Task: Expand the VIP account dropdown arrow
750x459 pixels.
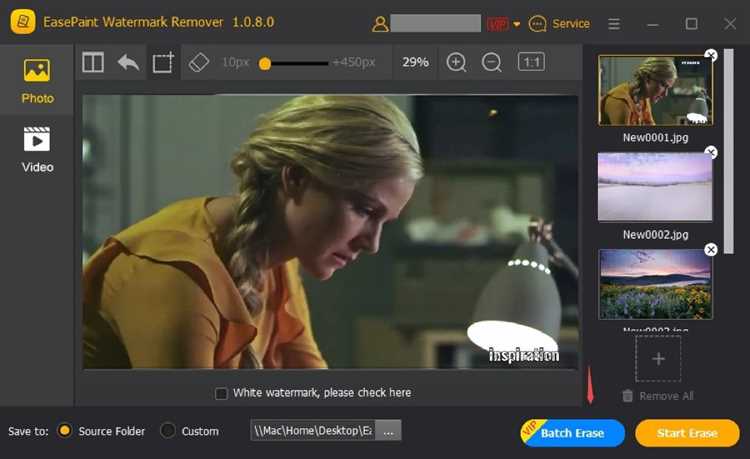Action: 517,24
